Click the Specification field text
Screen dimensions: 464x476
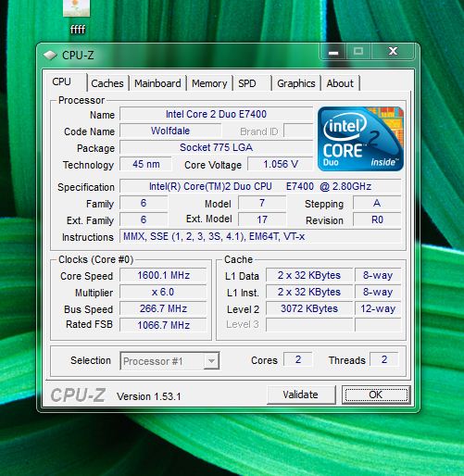(x=260, y=186)
